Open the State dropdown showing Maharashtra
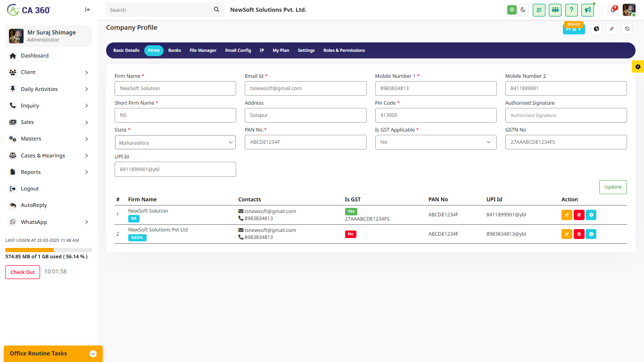The width and height of the screenshot is (644, 362). pyautogui.click(x=175, y=142)
